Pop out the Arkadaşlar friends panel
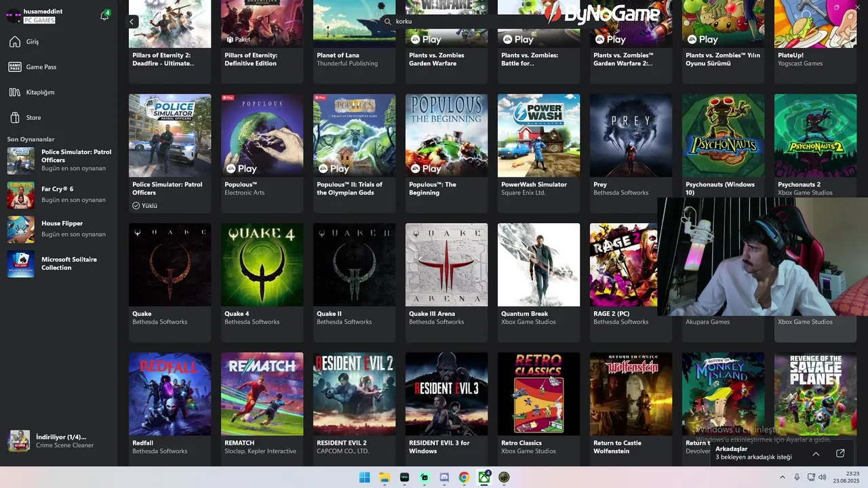Viewport: 868px width, 488px height. click(840, 453)
